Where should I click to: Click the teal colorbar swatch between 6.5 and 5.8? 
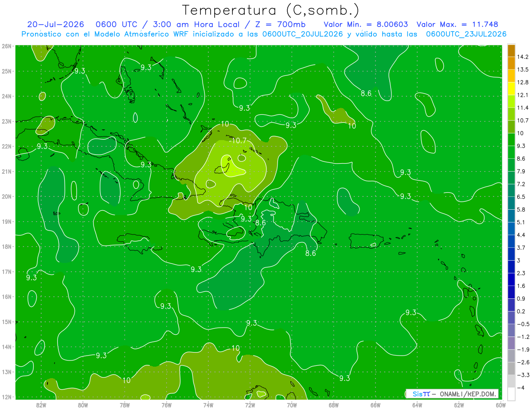(511, 203)
